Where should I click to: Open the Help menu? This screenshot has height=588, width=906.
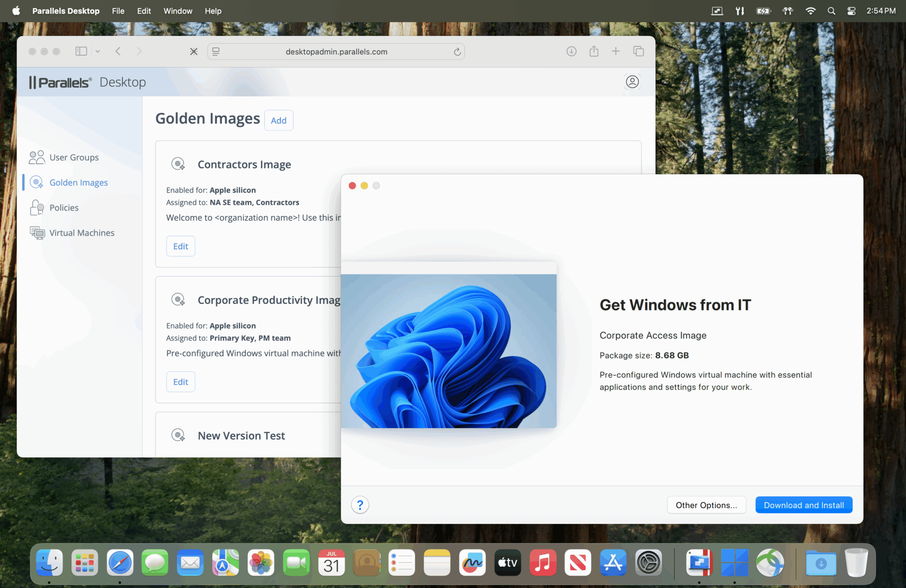click(x=213, y=11)
